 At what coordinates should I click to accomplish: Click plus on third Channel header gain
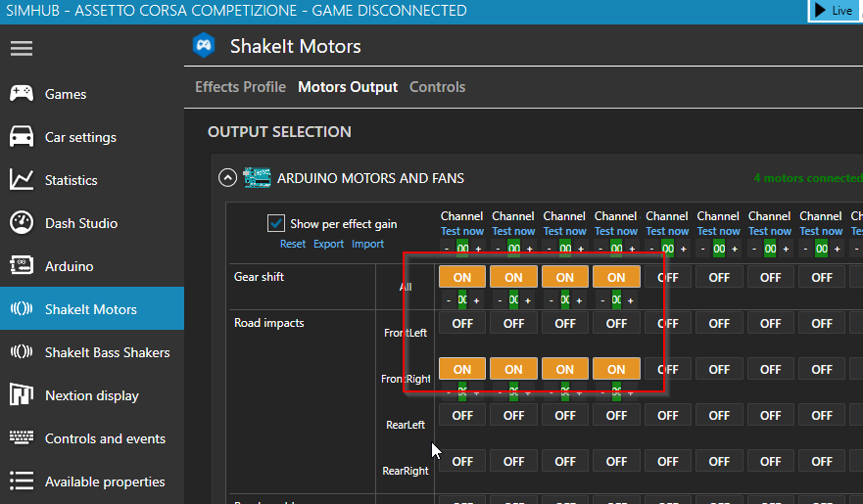581,249
